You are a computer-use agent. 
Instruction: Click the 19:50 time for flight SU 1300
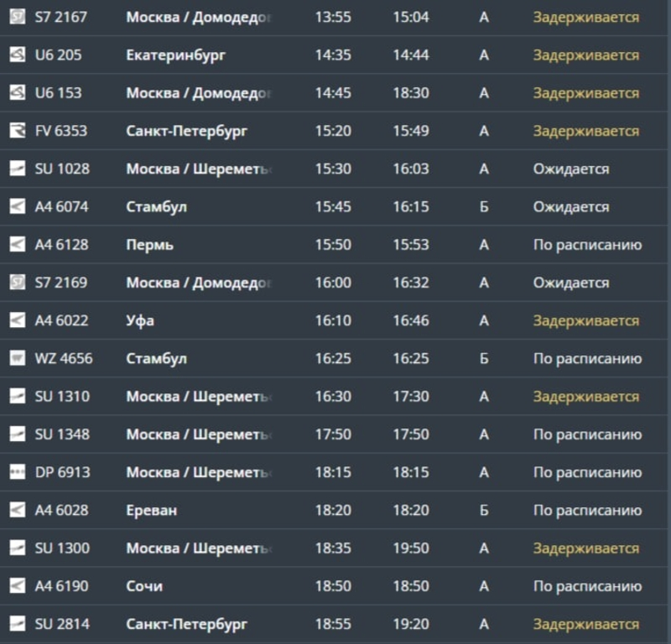coord(411,548)
